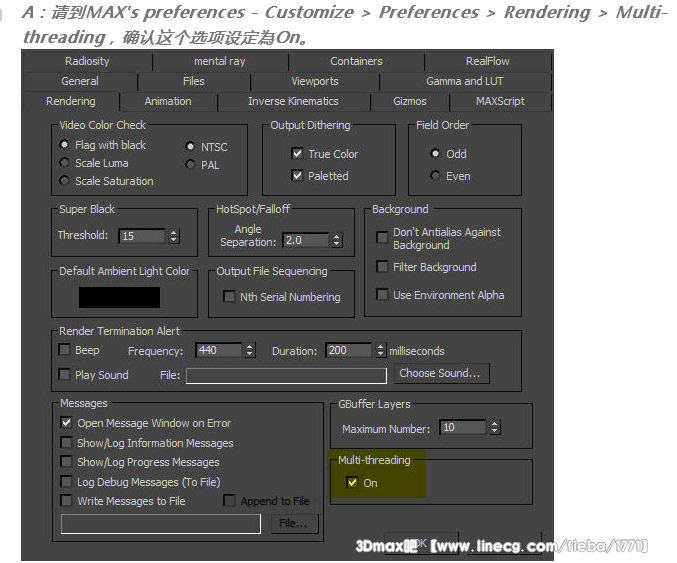677x563 pixels.
Task: Click the messages log file path field
Action: (x=161, y=524)
